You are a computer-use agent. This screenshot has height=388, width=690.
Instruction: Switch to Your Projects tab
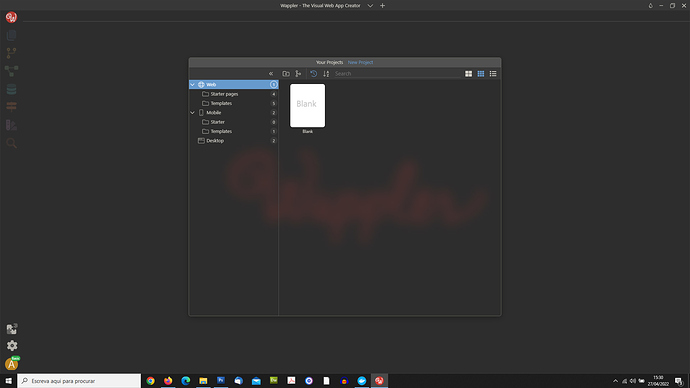point(329,62)
